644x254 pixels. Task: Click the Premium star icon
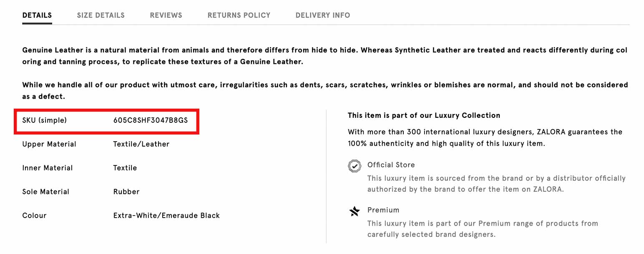(x=354, y=211)
